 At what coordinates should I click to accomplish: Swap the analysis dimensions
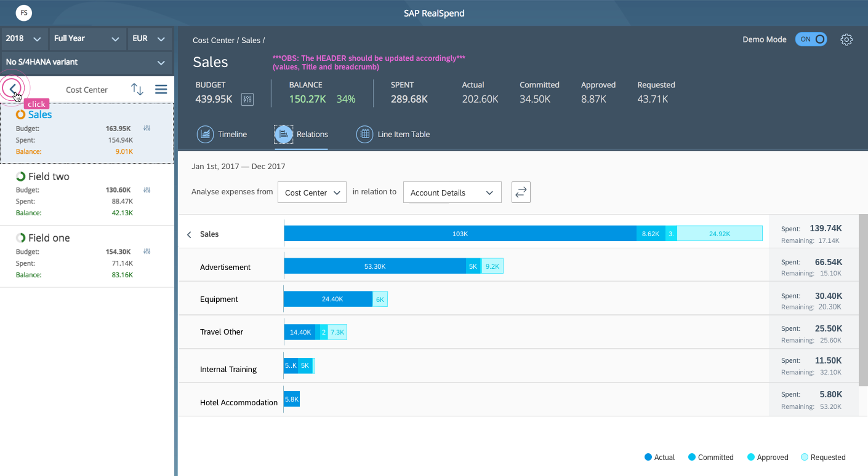pos(521,192)
